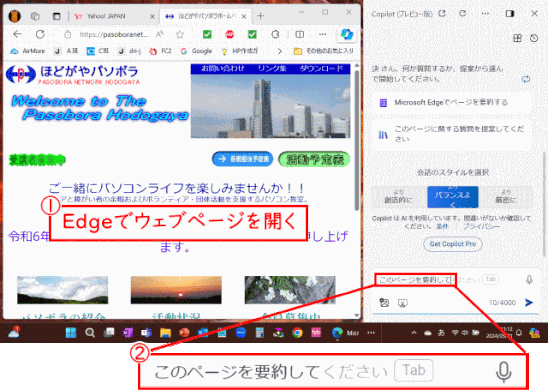Refresh the Copilot pane
The width and height of the screenshot is (548, 390).
click(x=463, y=13)
